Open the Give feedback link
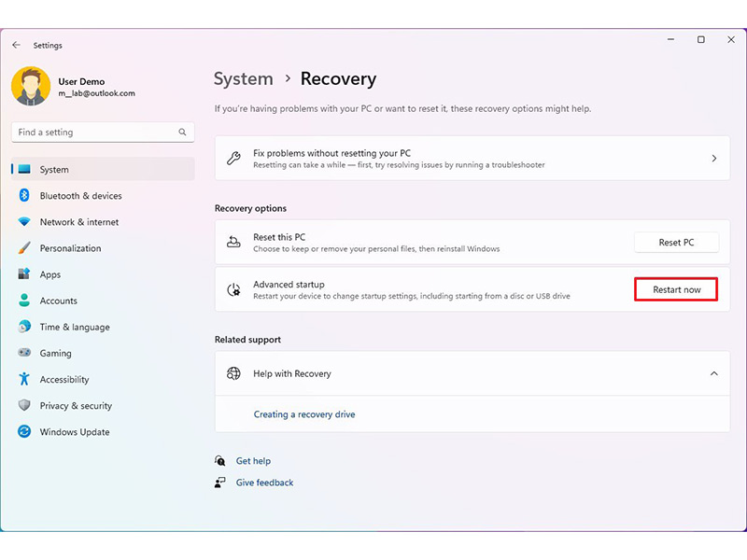 [265, 483]
